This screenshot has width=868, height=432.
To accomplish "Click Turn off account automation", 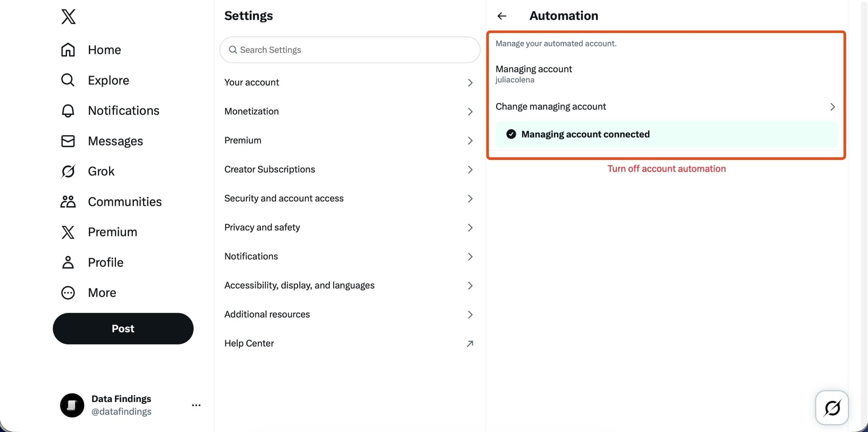I will point(667,169).
